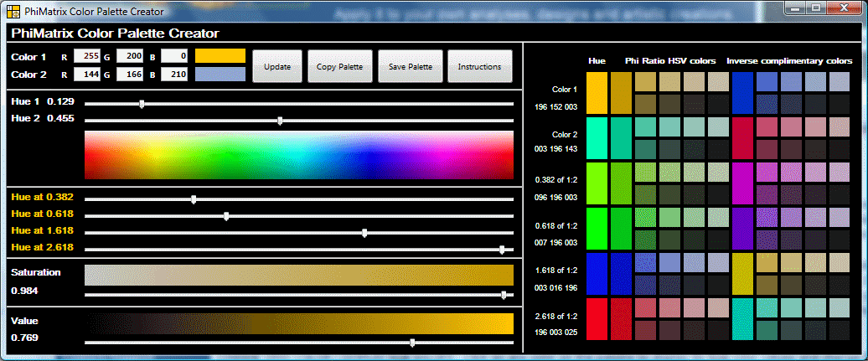Click the Color 2 R value field
Image resolution: width=868 pixels, height=361 pixels.
[x=87, y=75]
